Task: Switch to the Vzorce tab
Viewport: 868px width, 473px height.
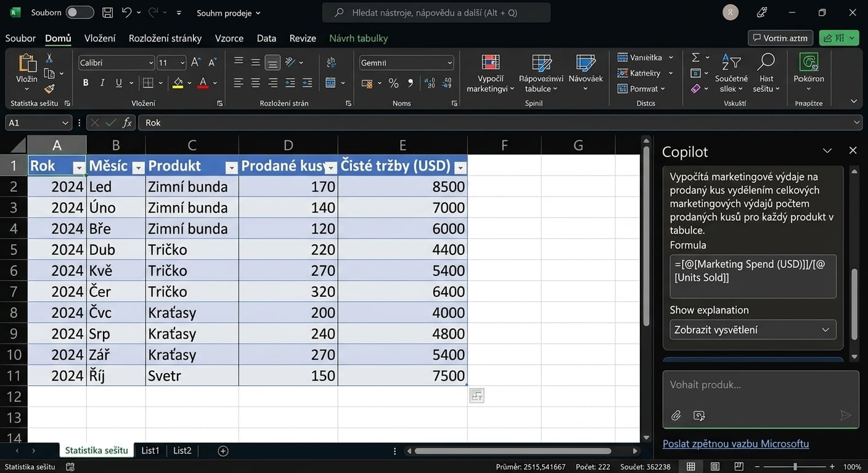Action: click(229, 38)
